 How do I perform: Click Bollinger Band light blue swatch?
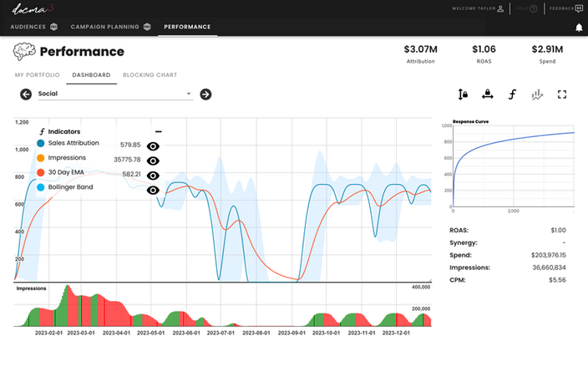(x=40, y=187)
